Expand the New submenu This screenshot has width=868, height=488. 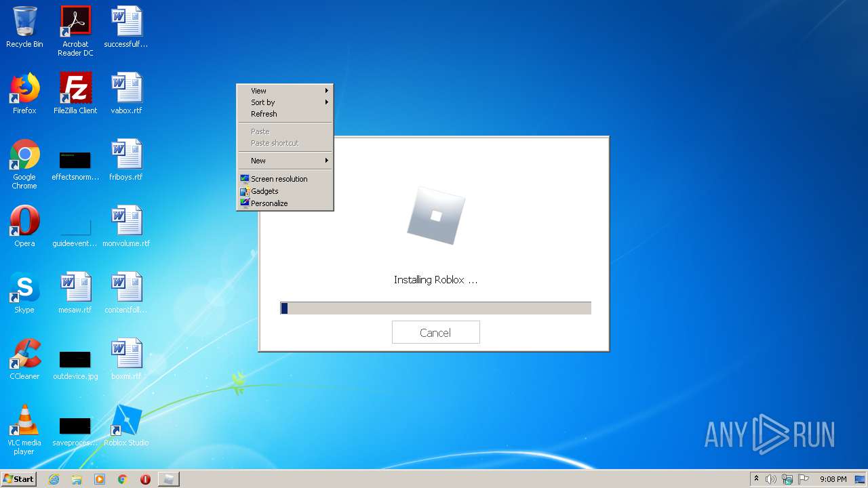285,161
